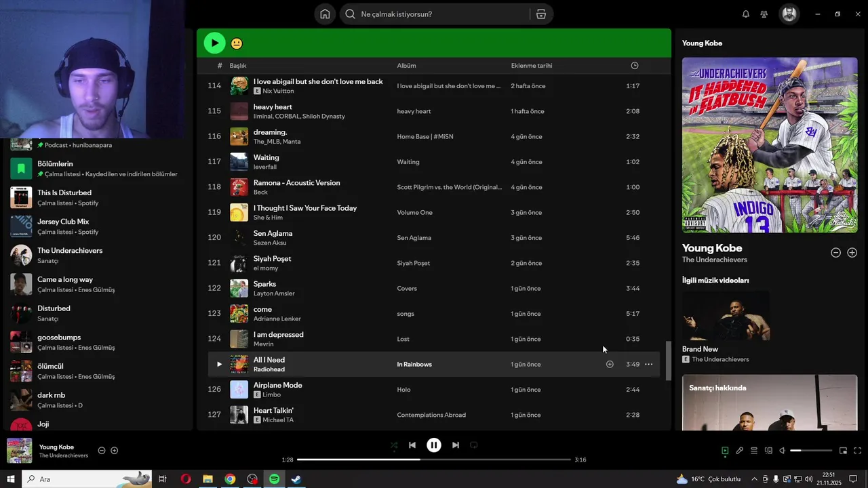Select the Heart Talkin' track row
Viewport: 868px width, 488px height.
pos(434,415)
